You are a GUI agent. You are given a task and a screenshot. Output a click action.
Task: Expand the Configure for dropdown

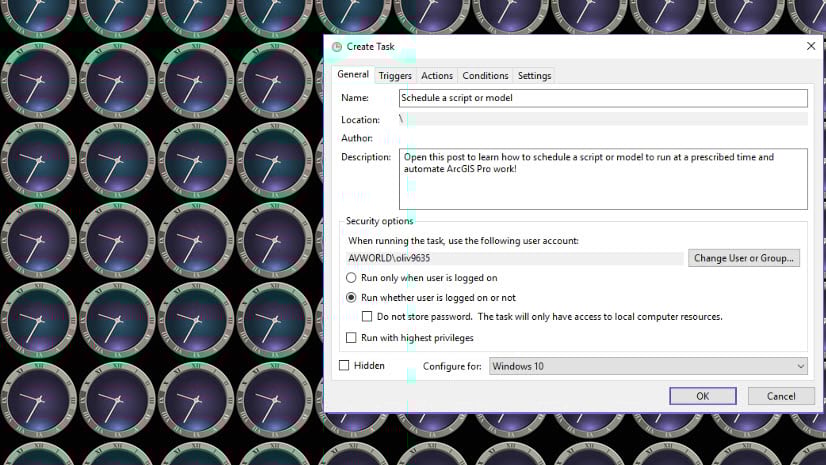[x=648, y=366]
